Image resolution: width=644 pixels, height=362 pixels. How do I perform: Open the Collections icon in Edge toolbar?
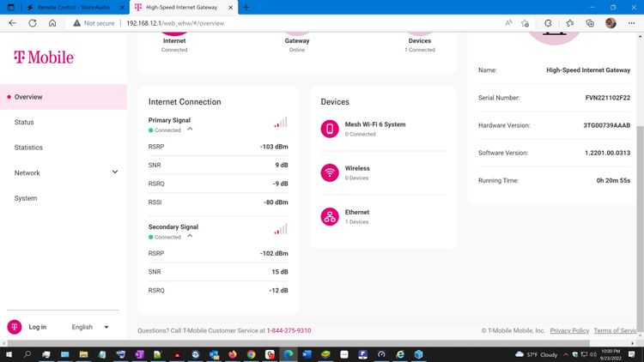590,23
